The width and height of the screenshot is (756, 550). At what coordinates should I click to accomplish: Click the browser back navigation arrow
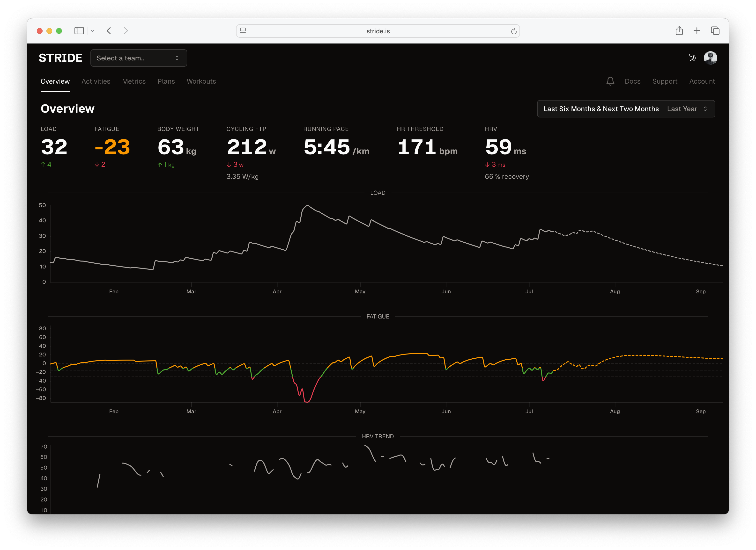(x=109, y=31)
